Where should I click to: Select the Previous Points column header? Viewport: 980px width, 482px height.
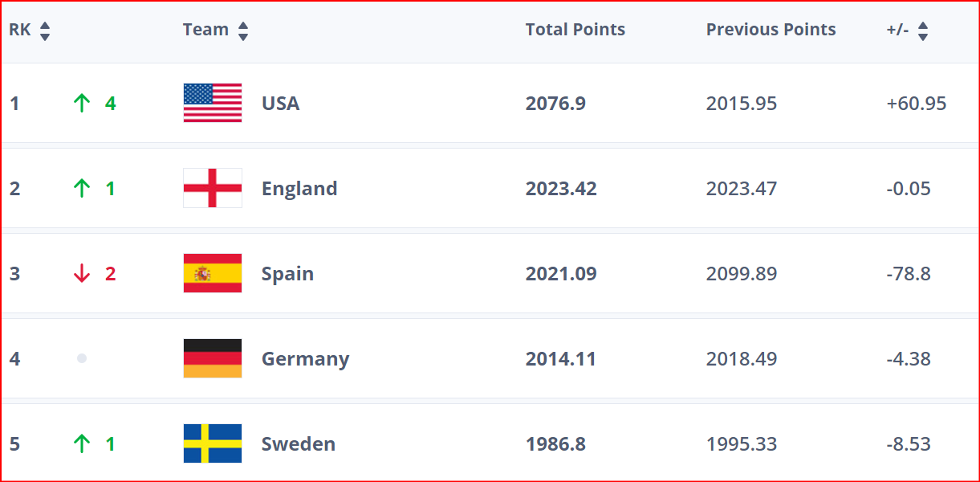click(x=771, y=30)
